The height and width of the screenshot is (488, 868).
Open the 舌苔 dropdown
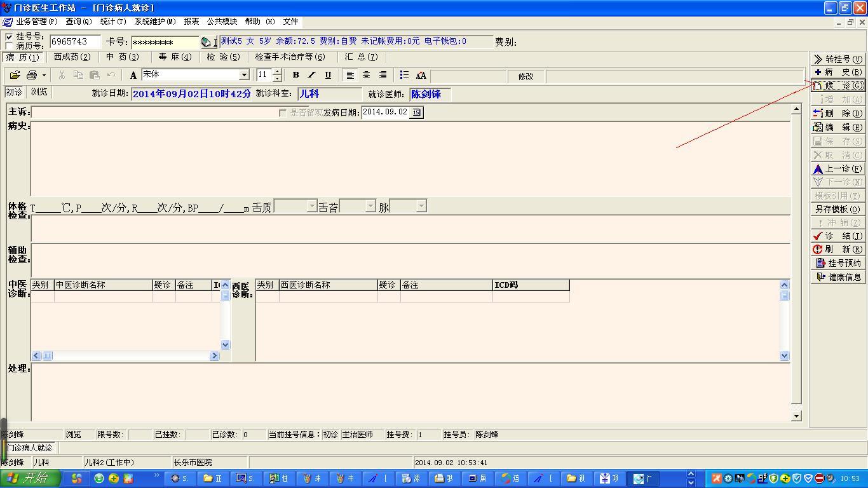click(370, 206)
